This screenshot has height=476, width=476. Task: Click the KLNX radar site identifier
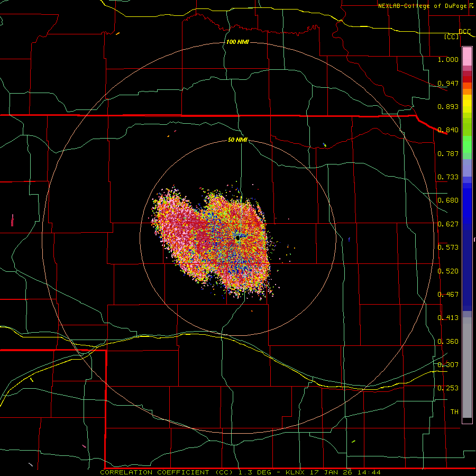(x=296, y=472)
